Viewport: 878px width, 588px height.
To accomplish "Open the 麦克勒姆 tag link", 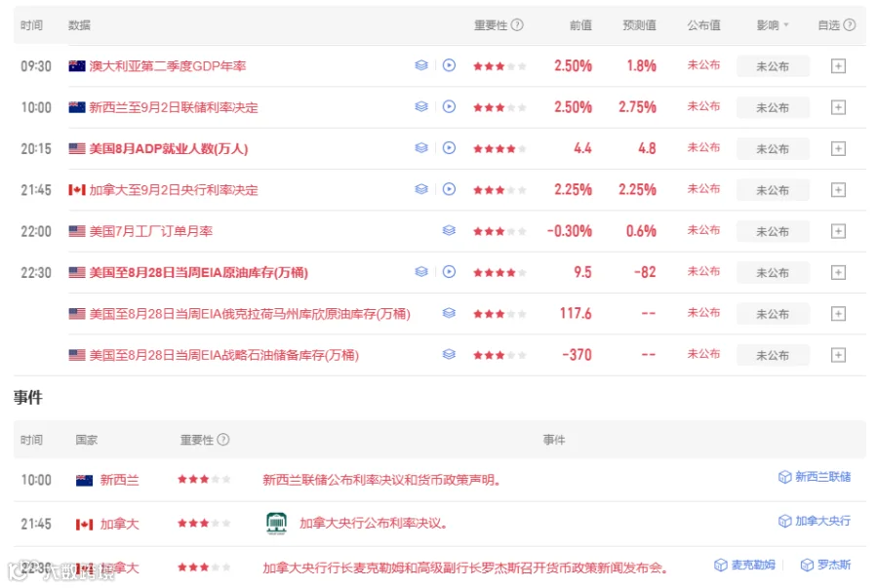I will click(x=744, y=565).
